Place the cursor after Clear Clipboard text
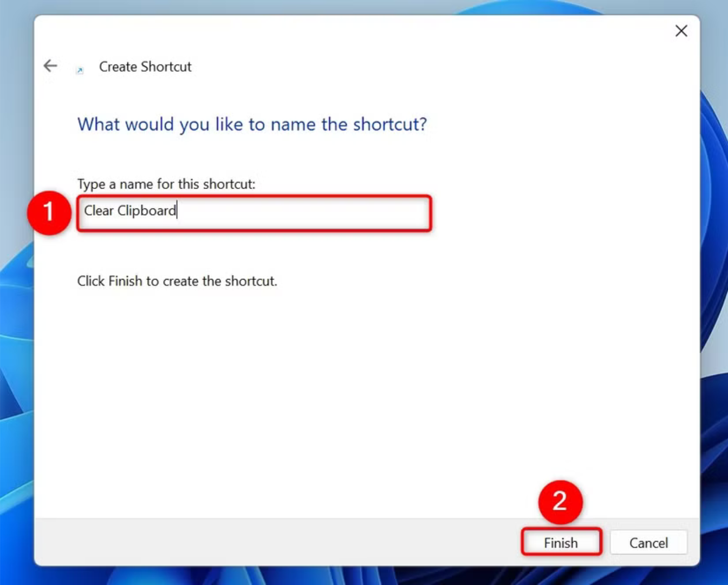728x585 pixels. [176, 211]
